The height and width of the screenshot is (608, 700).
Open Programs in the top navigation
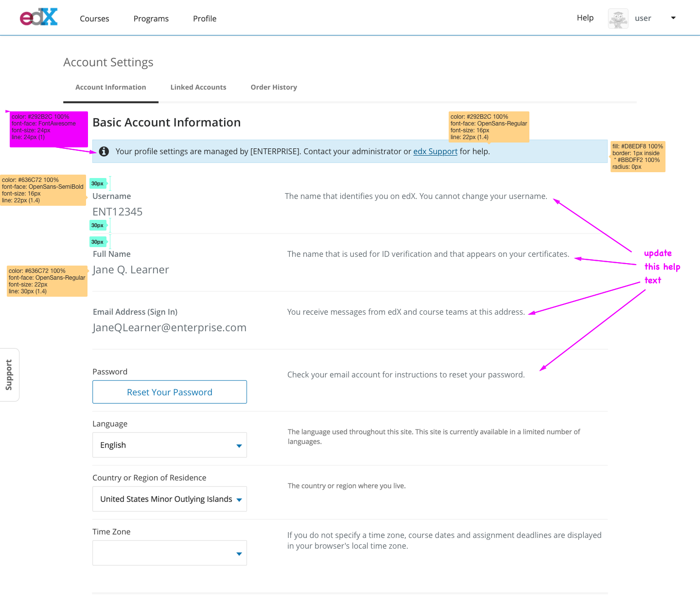coord(151,18)
